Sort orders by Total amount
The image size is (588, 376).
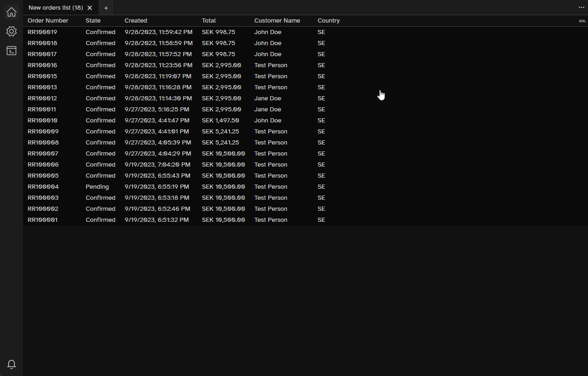208,21
